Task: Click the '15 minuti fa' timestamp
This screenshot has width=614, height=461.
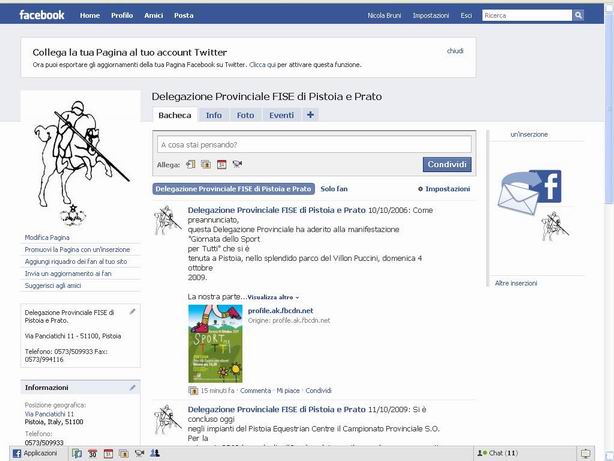Action: tap(217, 390)
